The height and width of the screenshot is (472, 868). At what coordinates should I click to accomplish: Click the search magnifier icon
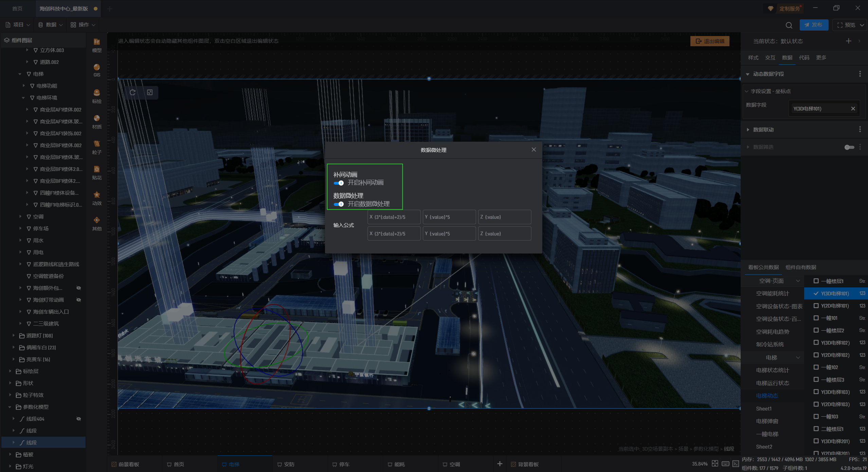tap(789, 25)
